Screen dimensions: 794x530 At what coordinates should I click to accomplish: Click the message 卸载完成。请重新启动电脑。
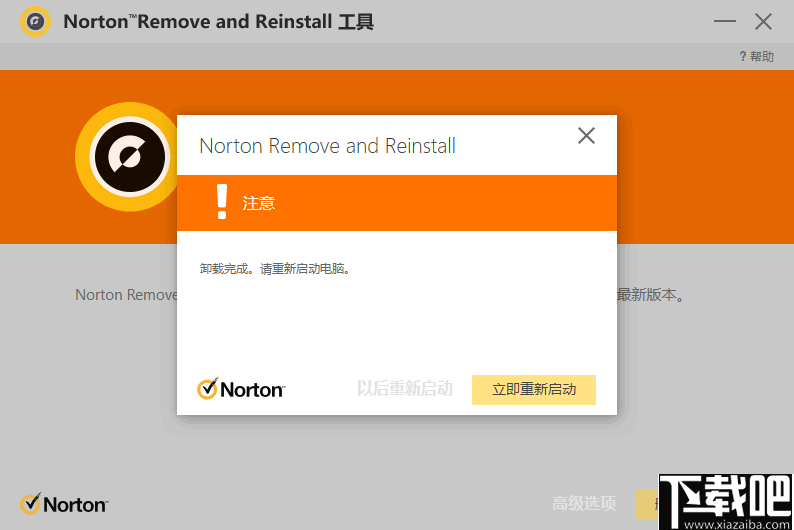click(x=275, y=269)
